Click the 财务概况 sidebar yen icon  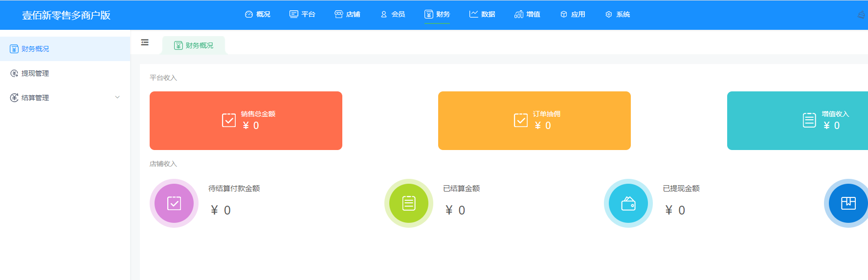click(14, 49)
